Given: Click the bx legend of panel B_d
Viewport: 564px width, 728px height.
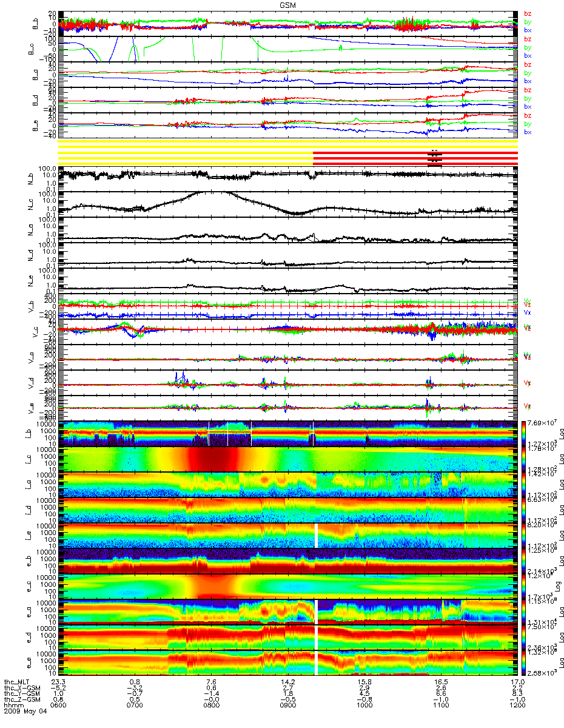Looking at the screenshot, I should pos(528,107).
